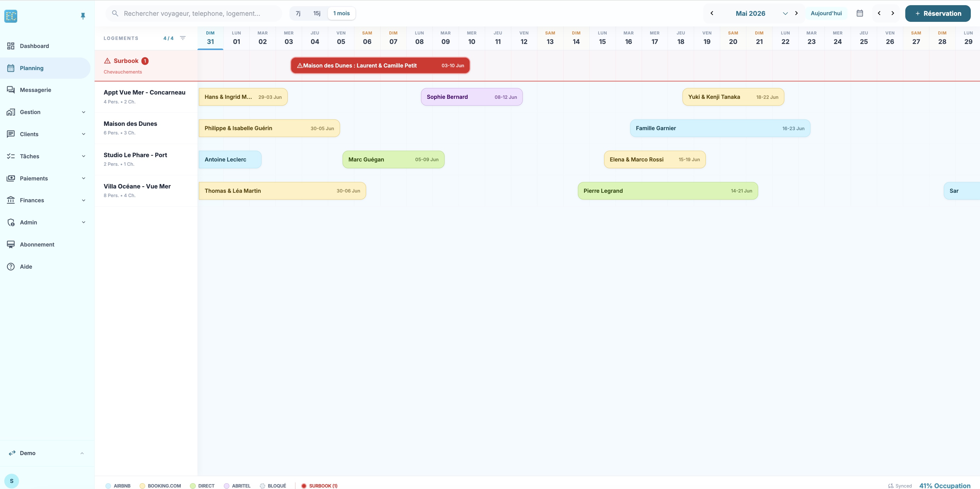Click the Messagerie chat icon
The height and width of the screenshot is (489, 980).
(x=11, y=90)
